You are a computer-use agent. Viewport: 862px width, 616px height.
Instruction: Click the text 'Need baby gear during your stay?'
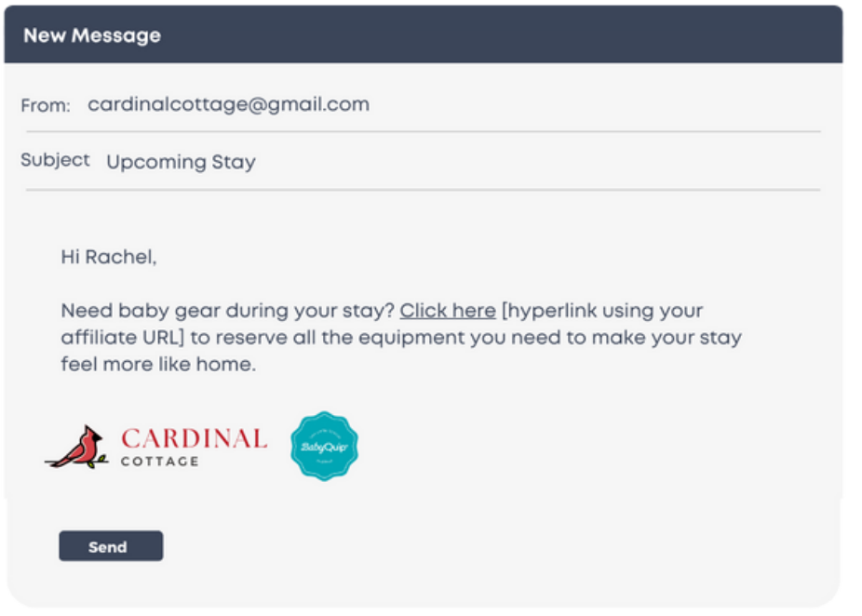coord(227,311)
